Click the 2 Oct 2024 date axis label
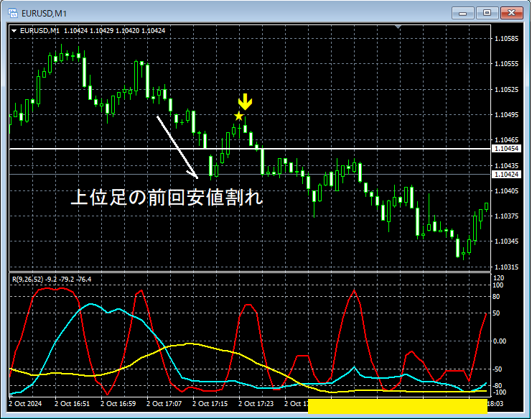Viewport: 532px width, 419px height. click(25, 404)
